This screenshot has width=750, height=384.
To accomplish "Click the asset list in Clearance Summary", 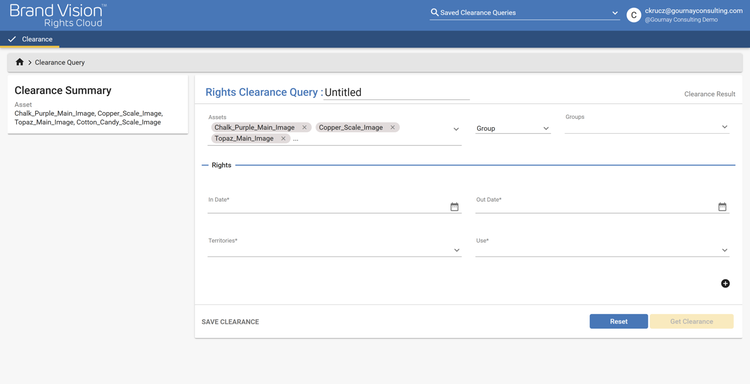I will coord(88,118).
